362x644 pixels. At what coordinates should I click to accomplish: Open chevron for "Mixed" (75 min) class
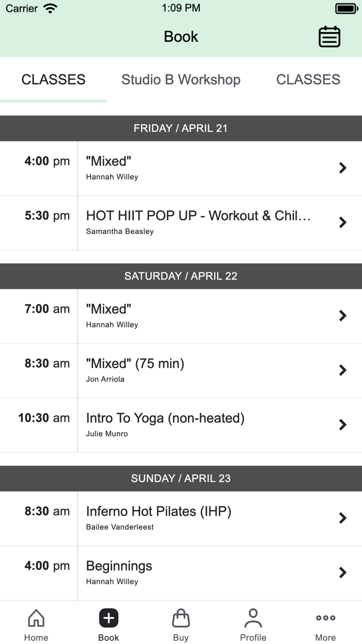342,370
